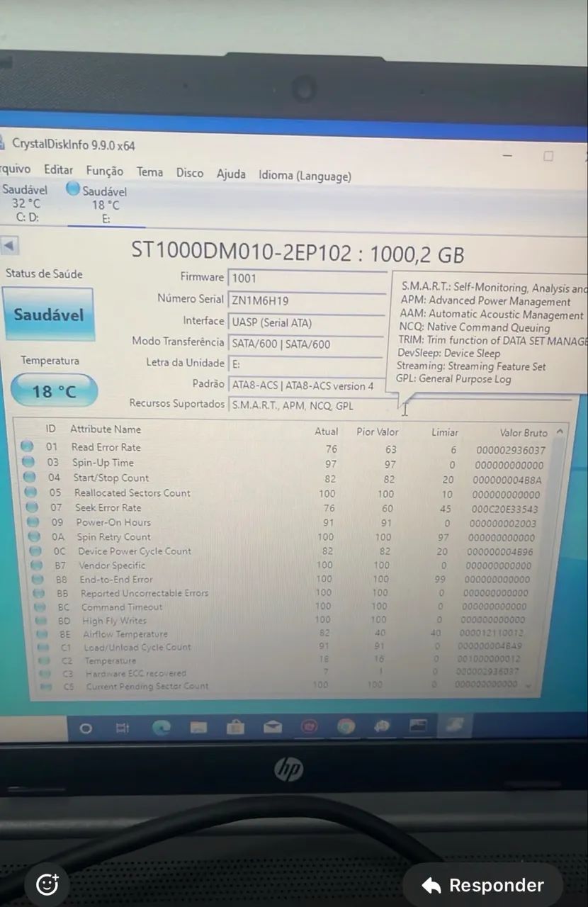Viewport: 588px width, 907px height.
Task: Select the Reallocated Sectors Count row name
Action: 132,492
